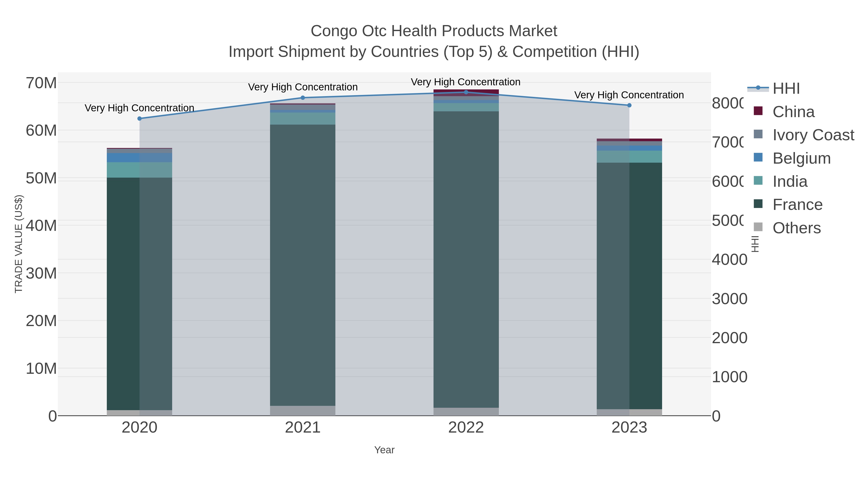
Task: Click the Very High Concentration label above 2022
Action: [x=466, y=82]
